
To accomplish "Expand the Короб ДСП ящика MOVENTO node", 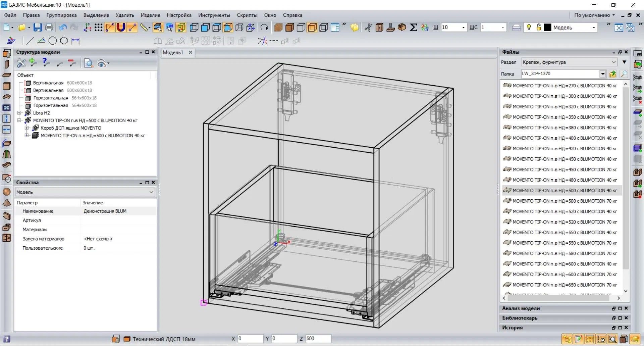I will [x=27, y=128].
